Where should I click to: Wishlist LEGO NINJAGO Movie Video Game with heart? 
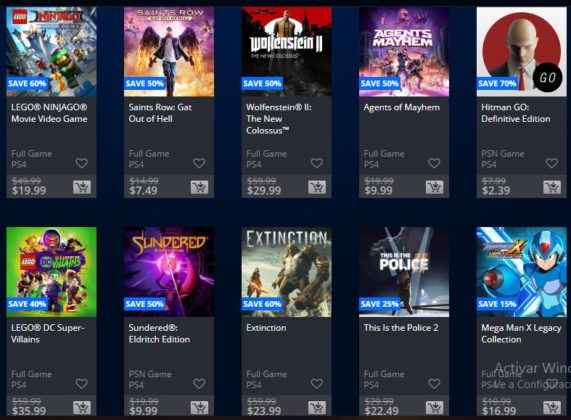(x=82, y=163)
